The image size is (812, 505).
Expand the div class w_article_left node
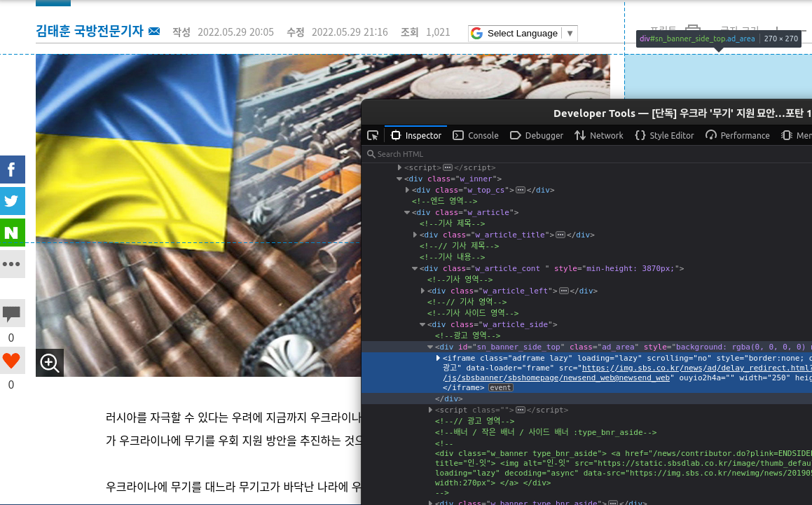coord(422,291)
